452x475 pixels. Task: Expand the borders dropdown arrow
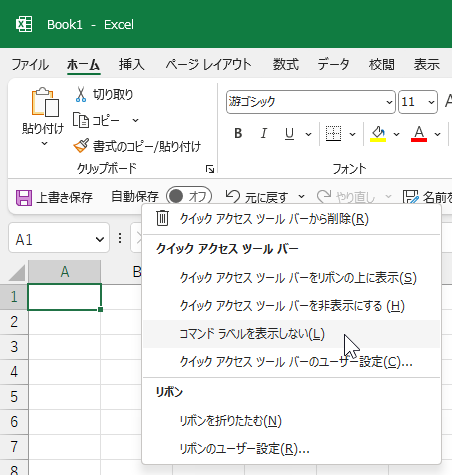(x=352, y=134)
